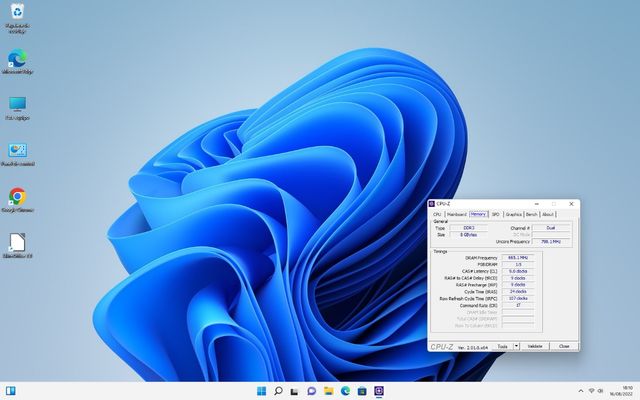
Task: Open the Widgets panel in the taskbar
Action: 11,391
